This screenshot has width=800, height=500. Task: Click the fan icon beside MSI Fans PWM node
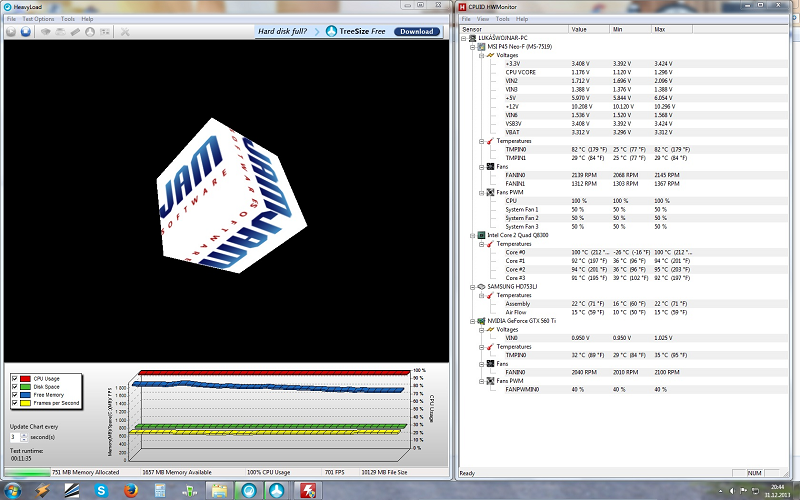point(490,192)
